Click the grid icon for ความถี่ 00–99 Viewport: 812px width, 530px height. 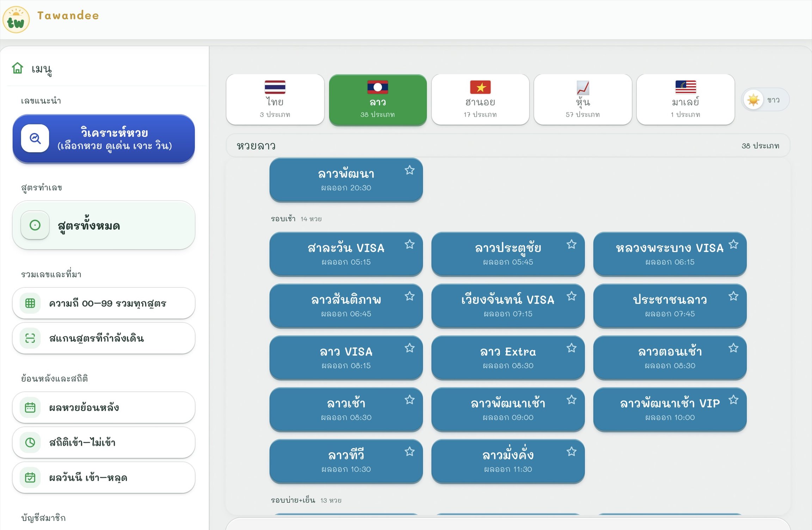click(x=30, y=303)
